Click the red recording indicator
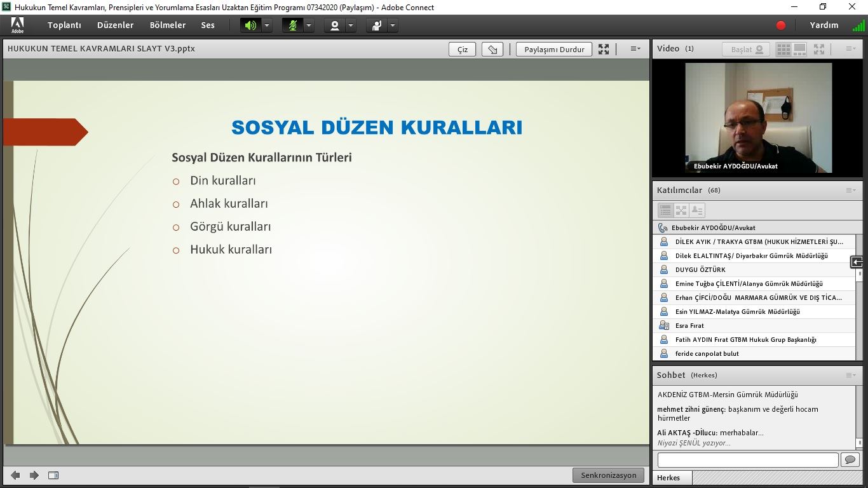 point(781,25)
